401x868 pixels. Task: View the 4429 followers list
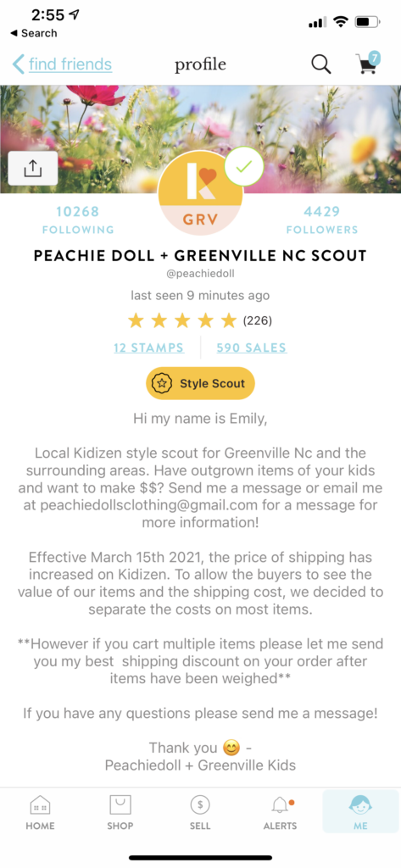tap(322, 220)
